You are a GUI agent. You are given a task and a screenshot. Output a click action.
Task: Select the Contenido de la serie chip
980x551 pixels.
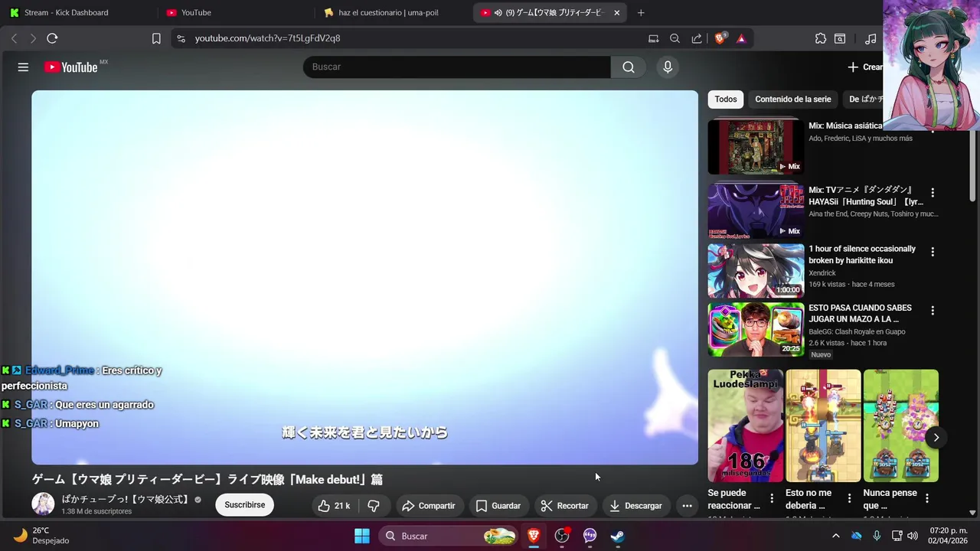pyautogui.click(x=792, y=99)
